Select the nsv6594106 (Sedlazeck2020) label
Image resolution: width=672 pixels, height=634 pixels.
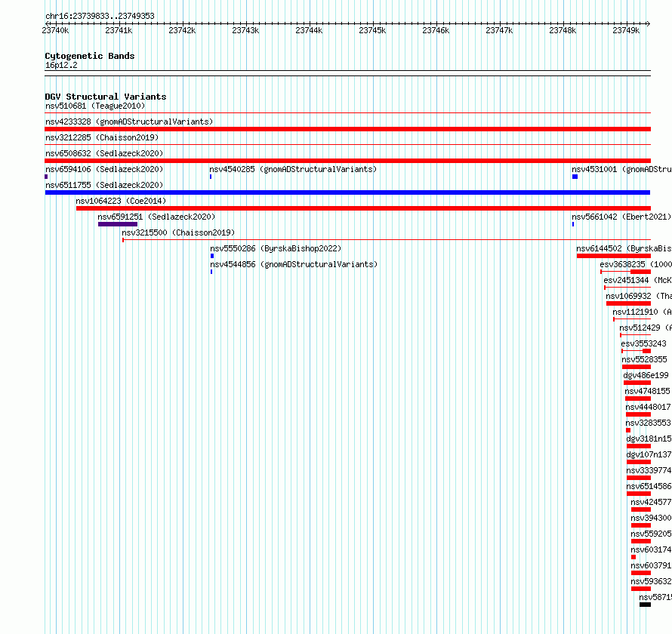[x=104, y=169]
